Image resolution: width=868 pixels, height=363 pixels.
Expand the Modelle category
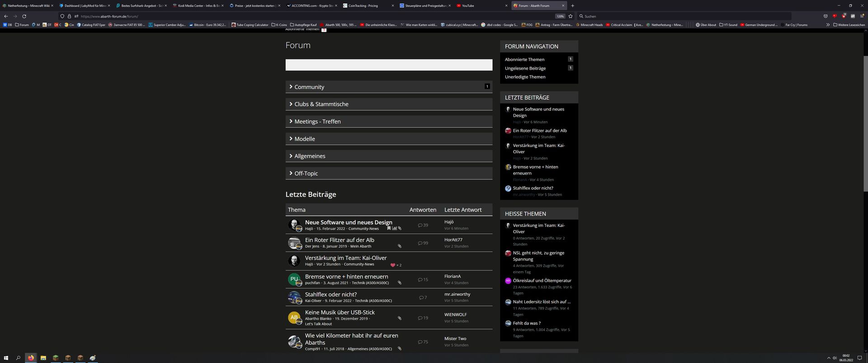[304, 139]
